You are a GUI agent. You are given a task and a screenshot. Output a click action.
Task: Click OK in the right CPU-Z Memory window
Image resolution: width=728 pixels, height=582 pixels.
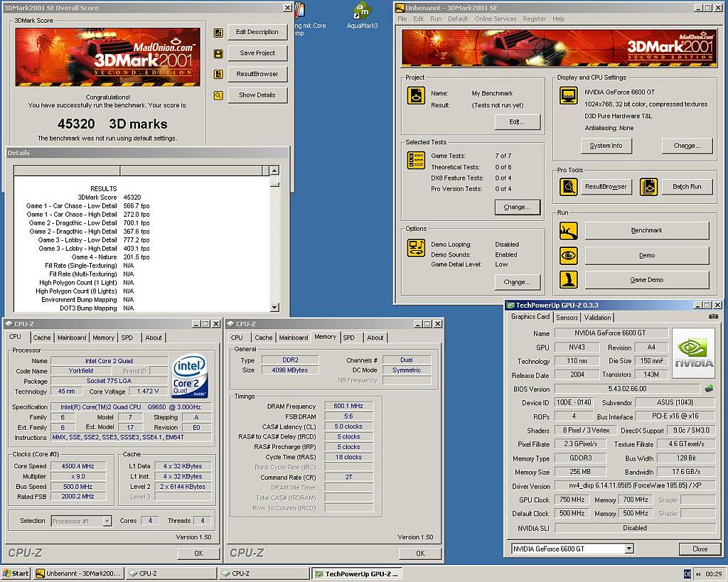click(x=420, y=554)
